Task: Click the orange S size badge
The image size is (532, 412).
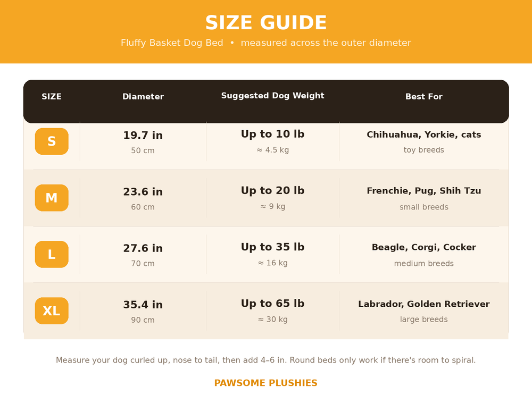Action: 52,141
